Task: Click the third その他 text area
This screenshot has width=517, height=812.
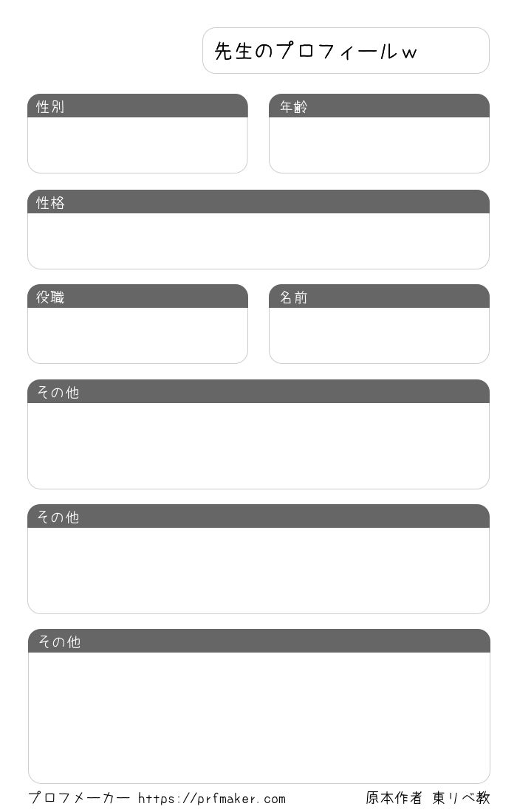Action: pos(259,718)
